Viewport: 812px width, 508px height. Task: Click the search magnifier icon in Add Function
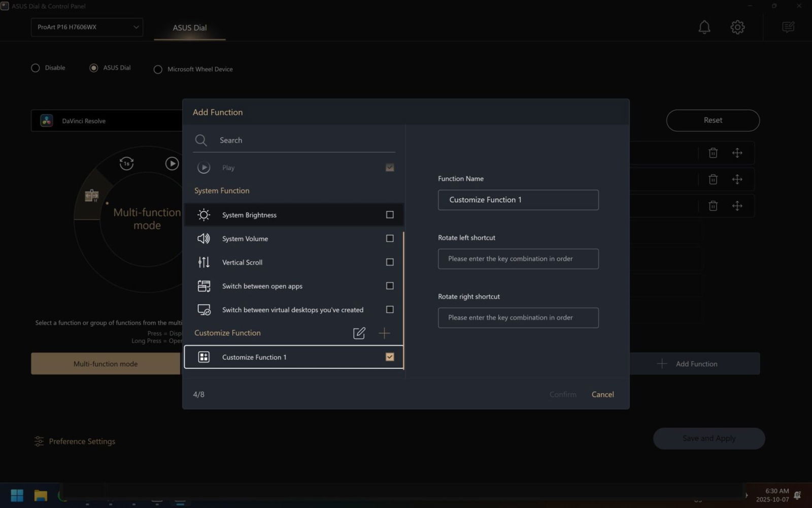coord(201,140)
